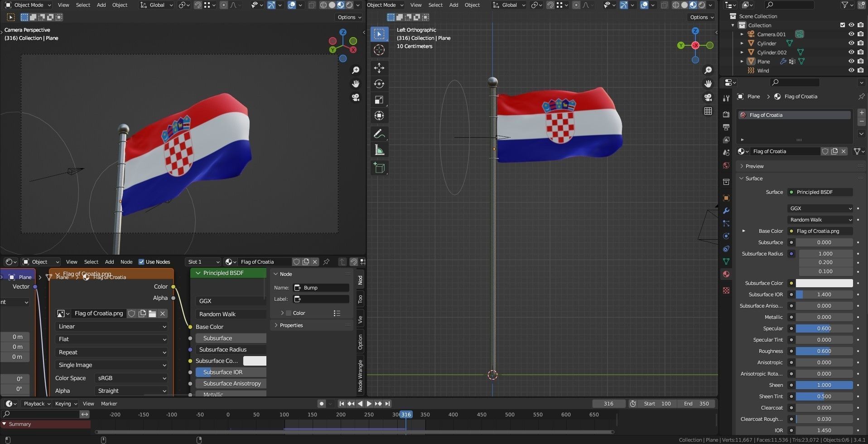Open the World properties tab
Viewport: 868px width, 444px height.
click(x=726, y=165)
